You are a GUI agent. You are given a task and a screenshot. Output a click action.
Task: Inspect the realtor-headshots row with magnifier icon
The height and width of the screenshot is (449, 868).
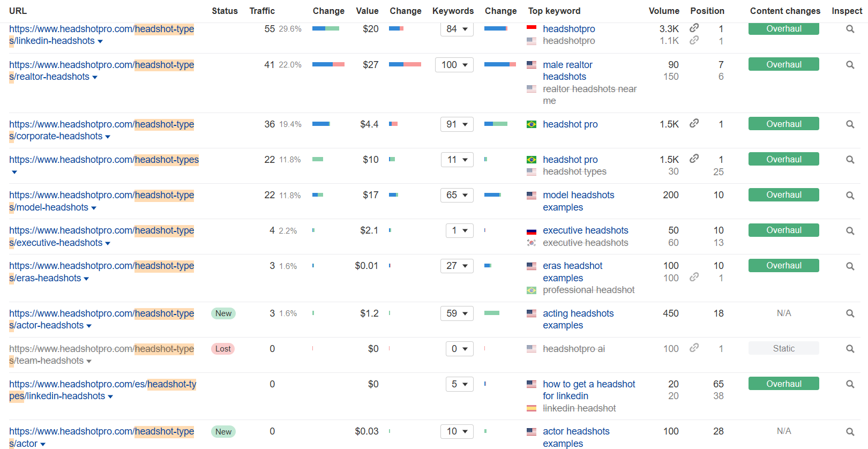[x=850, y=65]
